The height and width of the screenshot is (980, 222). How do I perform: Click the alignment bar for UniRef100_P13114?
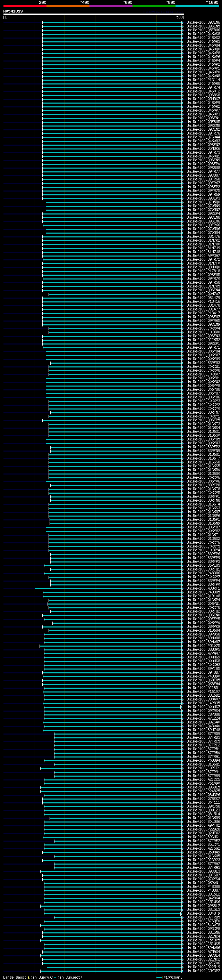tap(113, 80)
